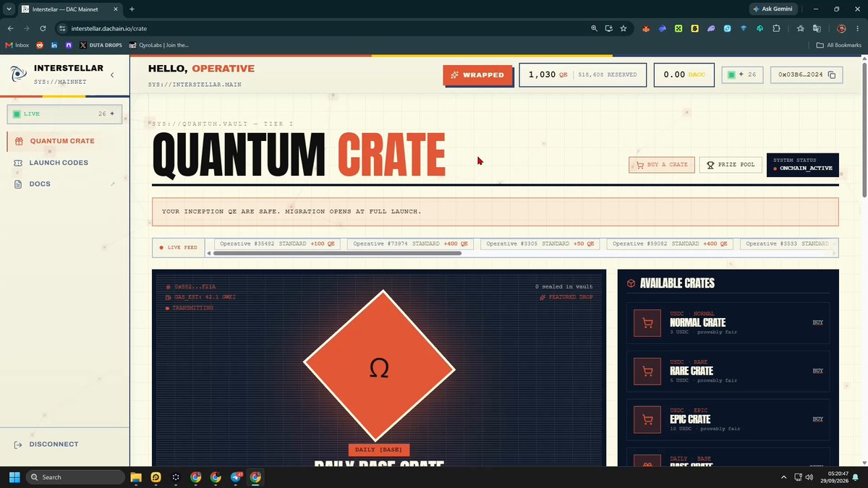The image size is (868, 488).
Task: Open the All Bookmarks folder
Action: pos(838,45)
